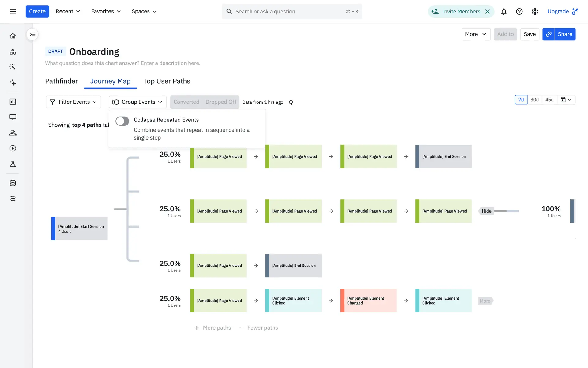The image size is (588, 368).
Task: Click the refresh data icon
Action: 291,102
